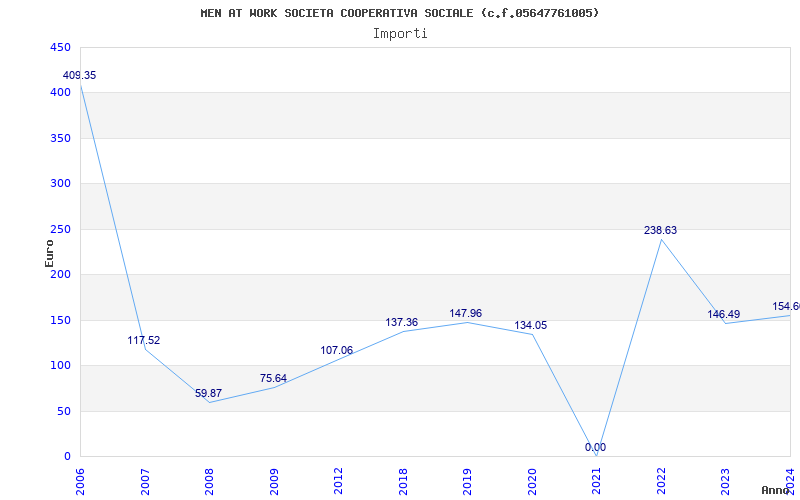Viewport: 800px width, 500px height.
Task: Click the 200 y-axis tick label
Action: 60,274
